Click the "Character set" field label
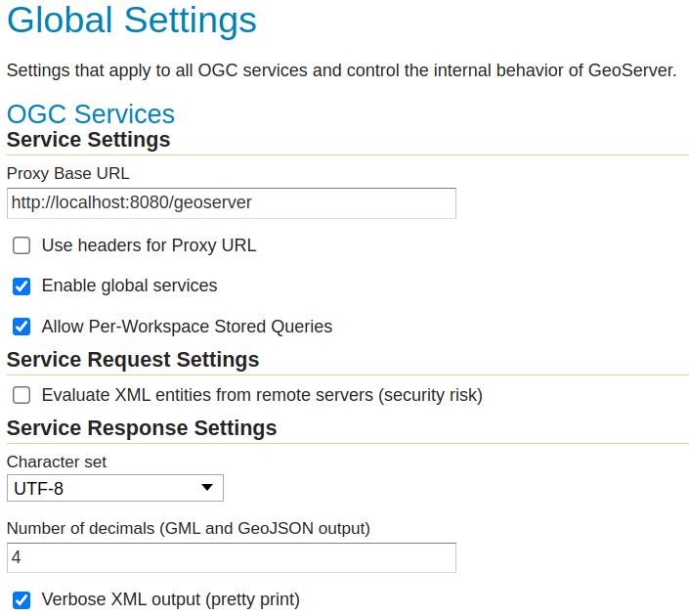 click(x=57, y=462)
